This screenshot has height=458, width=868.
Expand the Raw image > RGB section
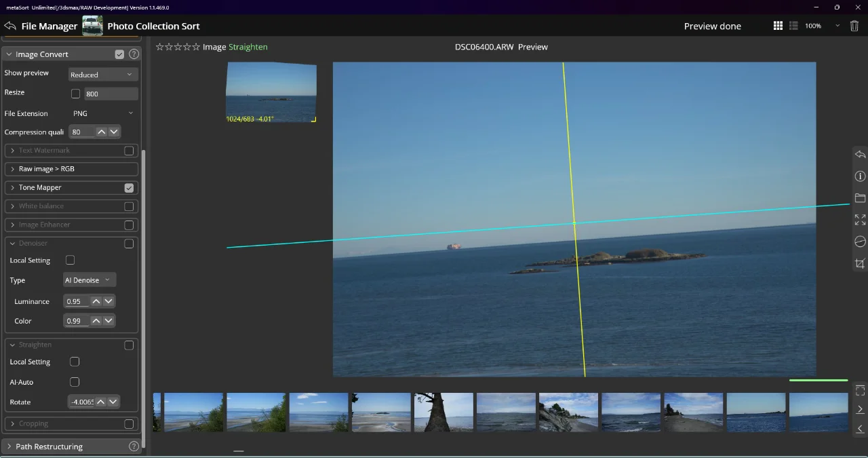pos(46,169)
